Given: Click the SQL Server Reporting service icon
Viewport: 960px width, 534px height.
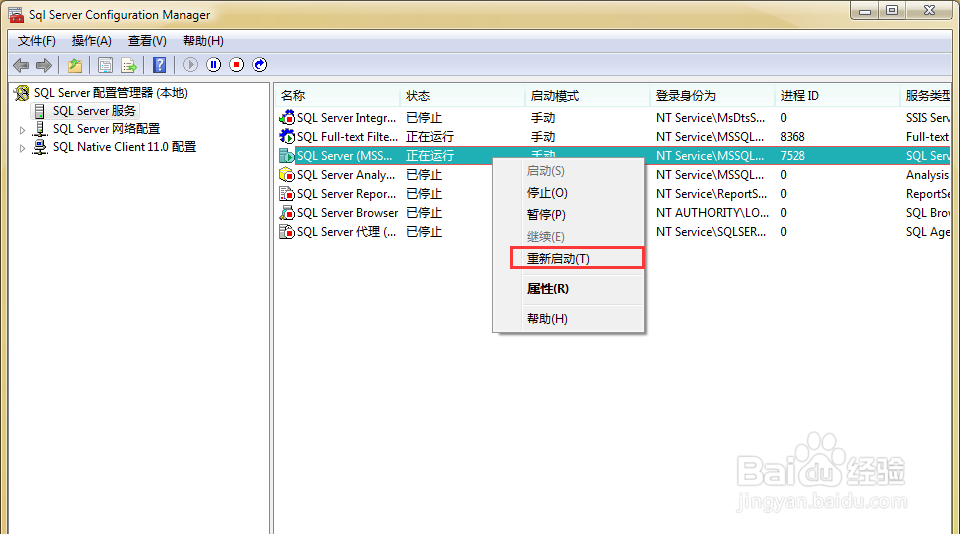Looking at the screenshot, I should pyautogui.click(x=287, y=194).
